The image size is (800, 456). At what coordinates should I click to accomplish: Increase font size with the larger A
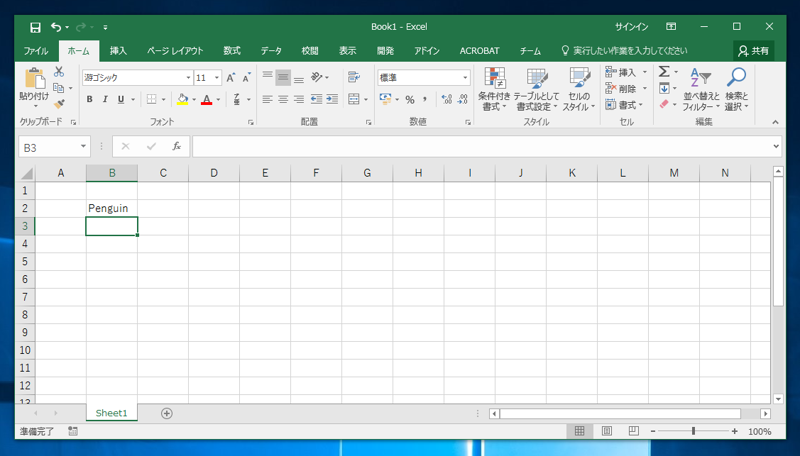[231, 78]
